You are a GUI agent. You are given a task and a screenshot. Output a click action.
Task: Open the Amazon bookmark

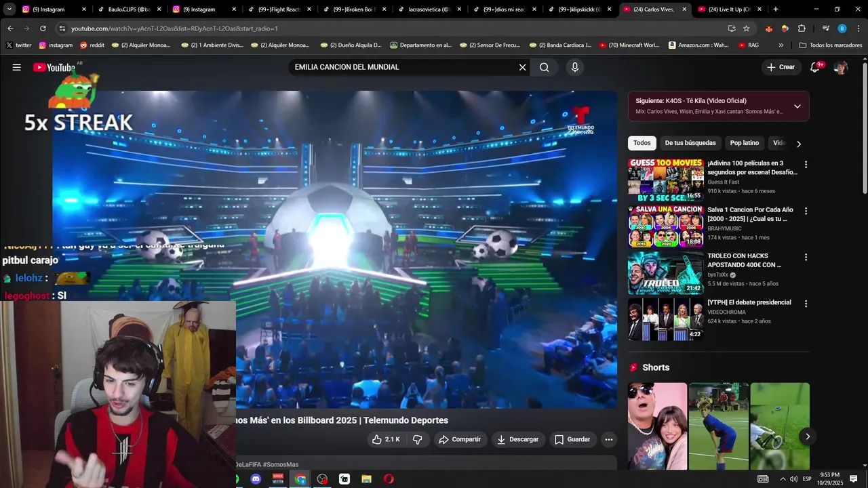698,45
